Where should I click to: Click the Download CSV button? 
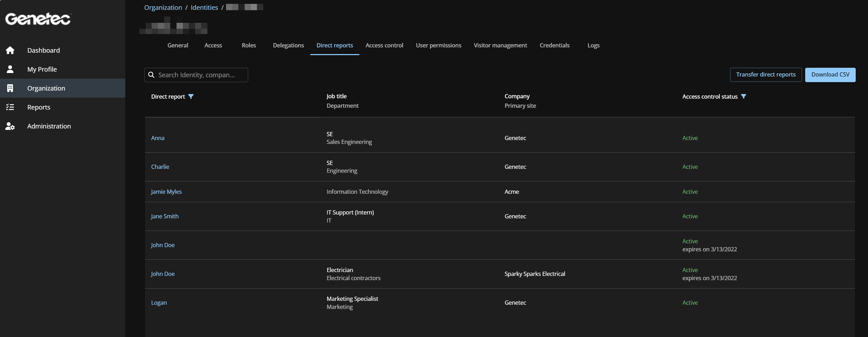pos(830,74)
